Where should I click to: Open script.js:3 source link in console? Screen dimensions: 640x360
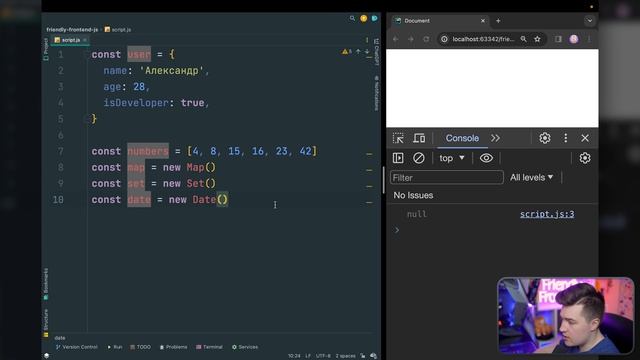pos(547,214)
